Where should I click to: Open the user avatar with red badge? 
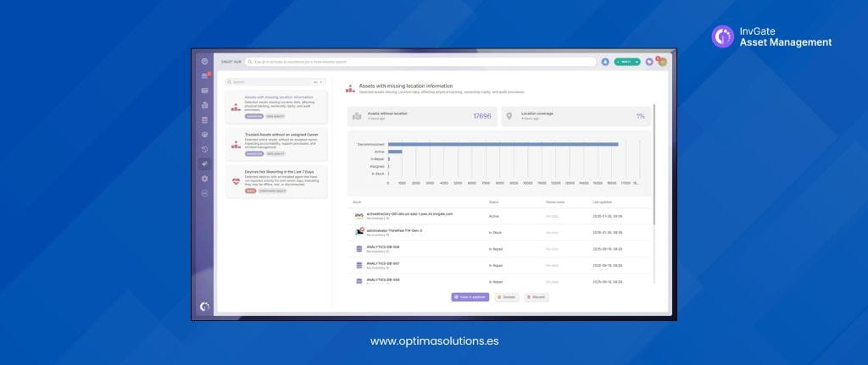tap(662, 62)
